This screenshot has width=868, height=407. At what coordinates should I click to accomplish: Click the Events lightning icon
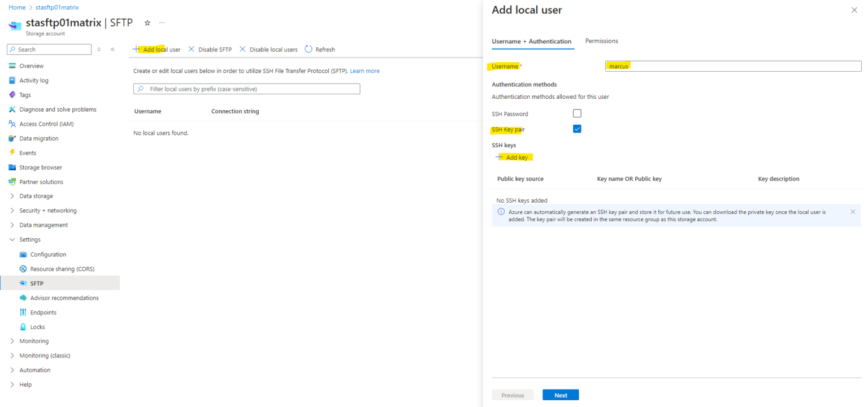point(12,152)
